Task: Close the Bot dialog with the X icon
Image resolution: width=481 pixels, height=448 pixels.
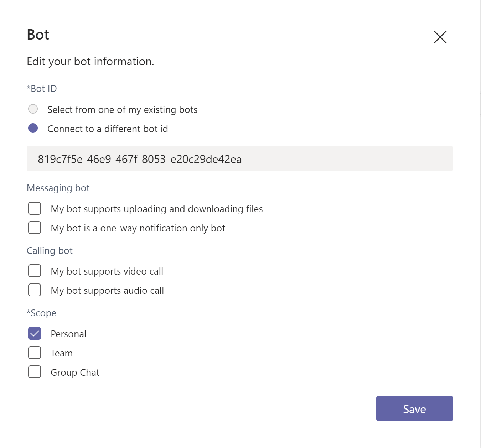Action: click(x=440, y=37)
